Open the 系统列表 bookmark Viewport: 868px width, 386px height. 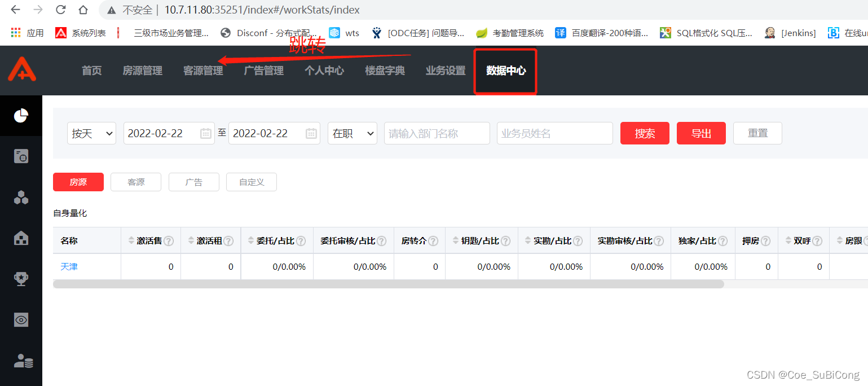[81, 33]
